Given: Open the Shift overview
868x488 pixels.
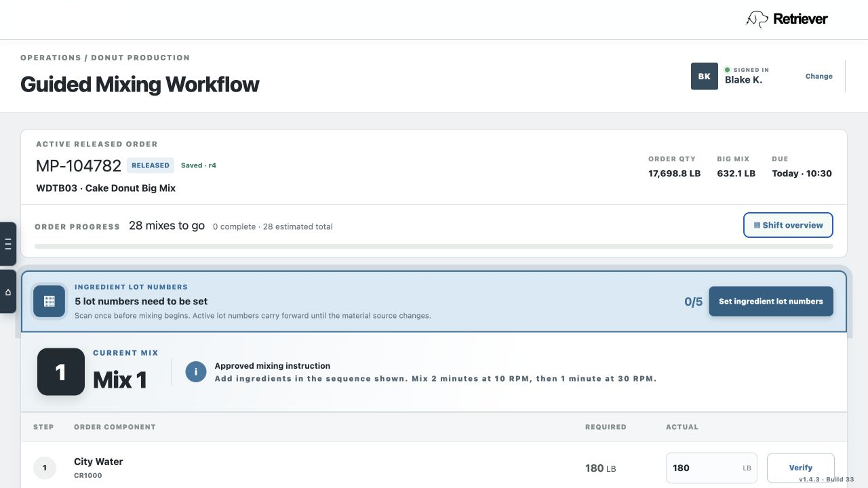Looking at the screenshot, I should (x=788, y=225).
